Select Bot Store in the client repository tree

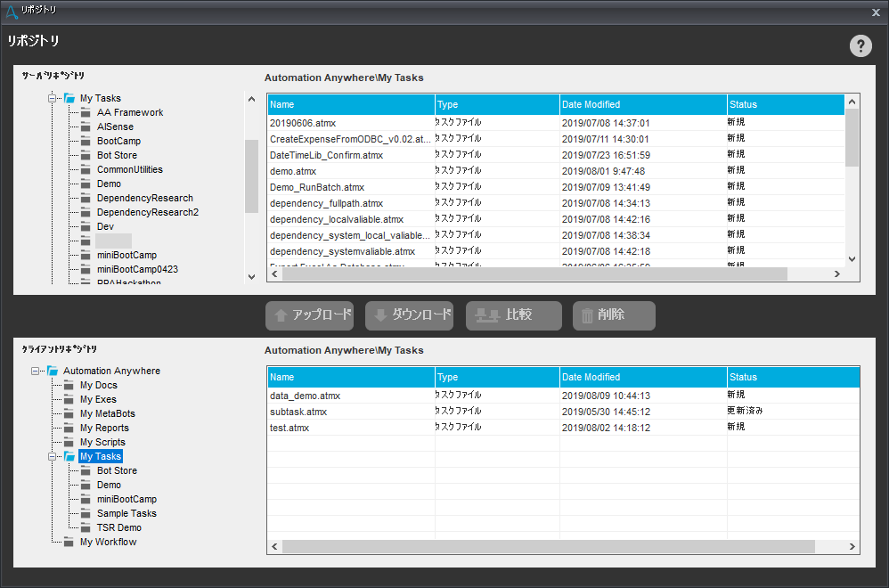(x=117, y=470)
